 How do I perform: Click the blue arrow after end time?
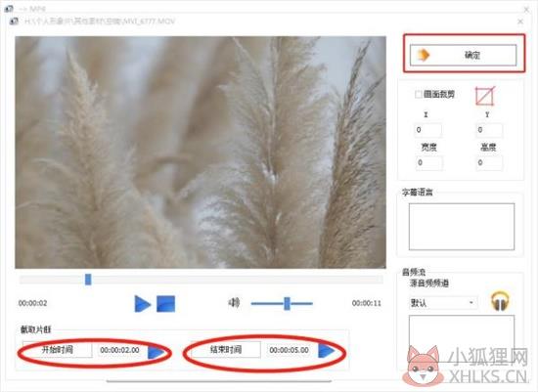click(x=326, y=350)
